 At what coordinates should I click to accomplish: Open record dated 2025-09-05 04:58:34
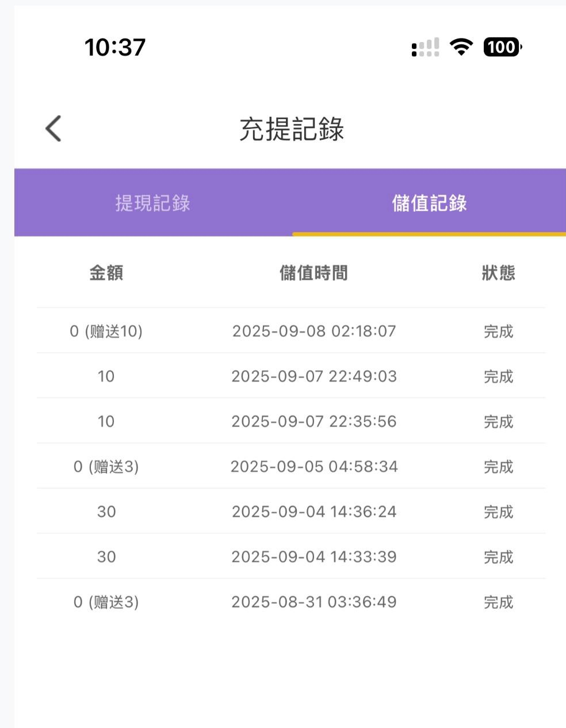point(314,466)
